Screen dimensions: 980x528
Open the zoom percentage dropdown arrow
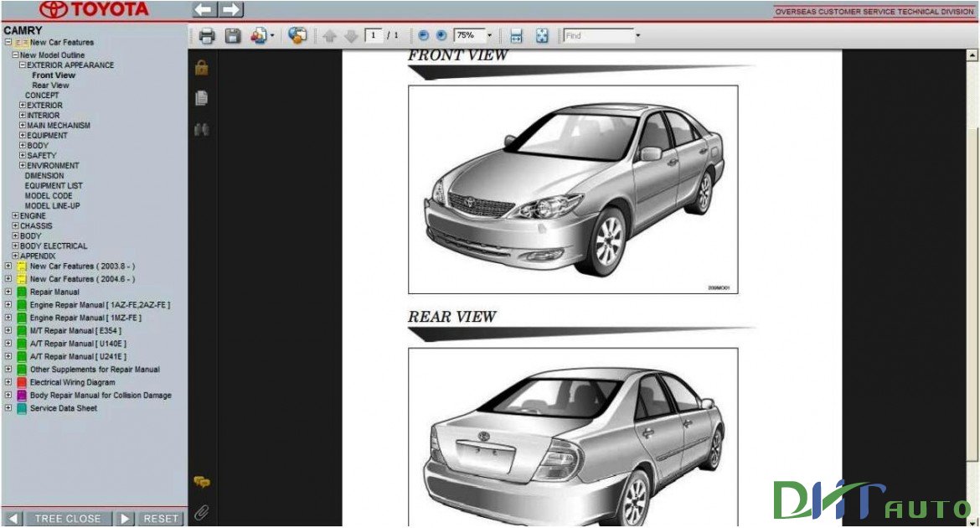click(489, 36)
